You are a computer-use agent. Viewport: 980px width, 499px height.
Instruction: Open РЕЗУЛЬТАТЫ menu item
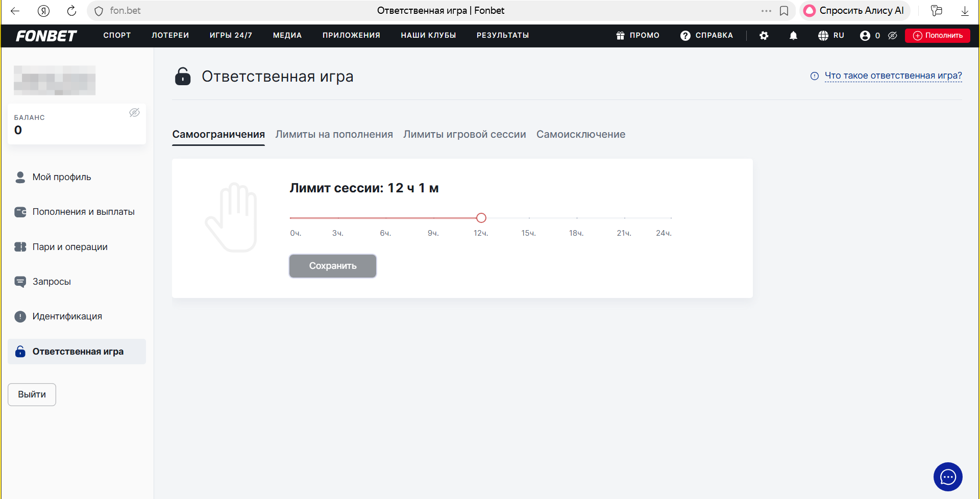coord(503,35)
